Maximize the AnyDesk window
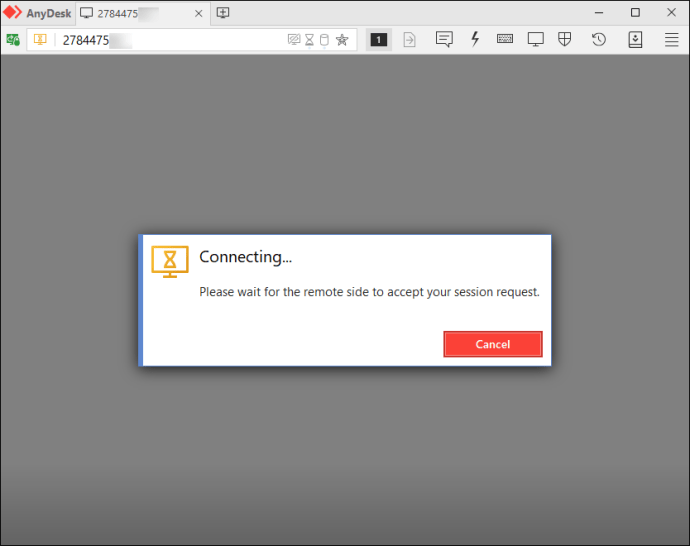 635,13
